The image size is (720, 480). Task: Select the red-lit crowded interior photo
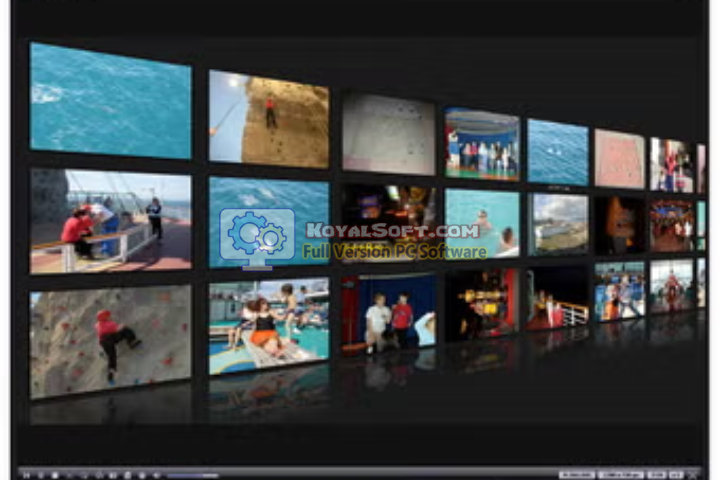click(x=671, y=226)
